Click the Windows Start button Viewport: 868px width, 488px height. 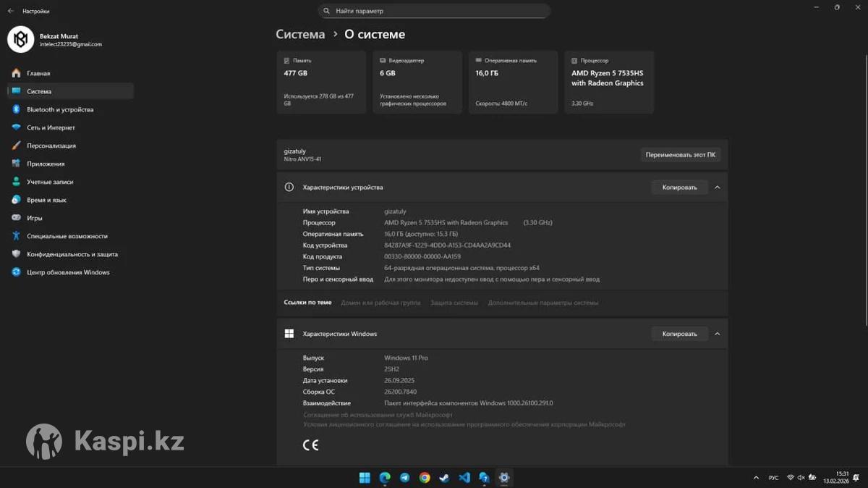point(365,478)
